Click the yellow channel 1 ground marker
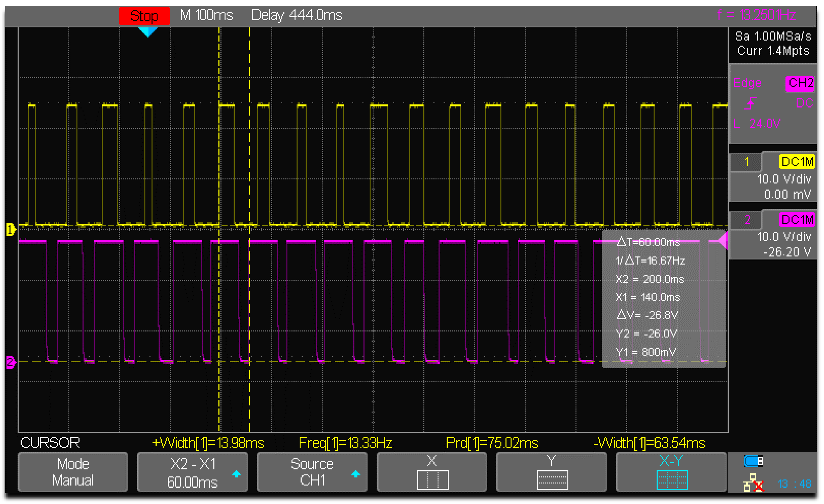 (x=10, y=230)
